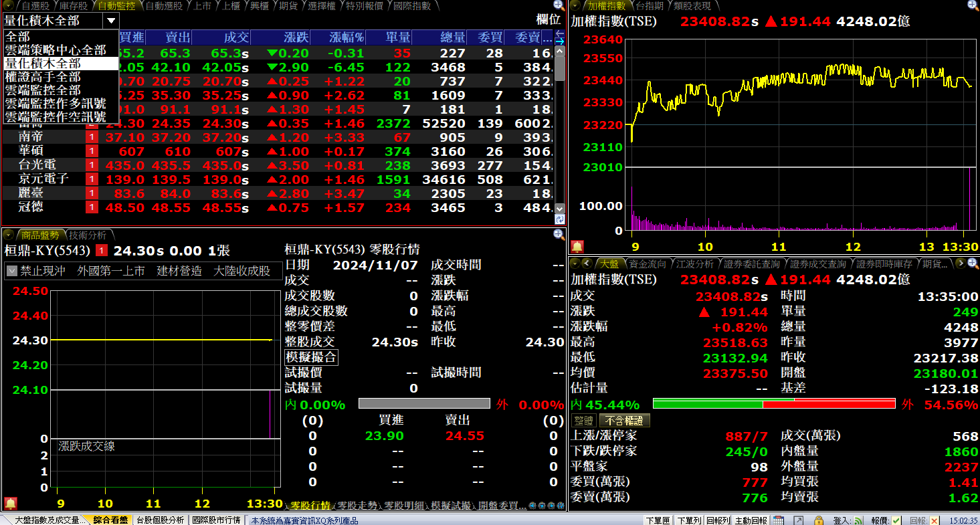
Task: Switch to the 技術分析 tab
Action: click(88, 235)
